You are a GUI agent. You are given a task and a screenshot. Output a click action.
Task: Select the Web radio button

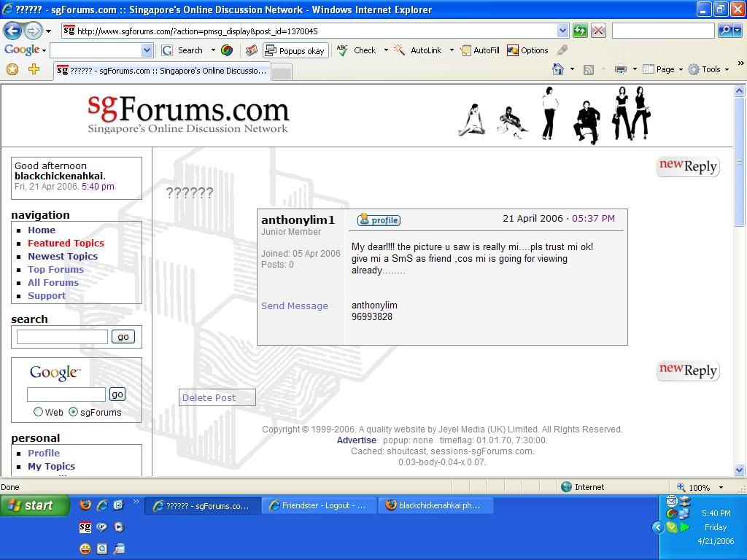pos(38,412)
